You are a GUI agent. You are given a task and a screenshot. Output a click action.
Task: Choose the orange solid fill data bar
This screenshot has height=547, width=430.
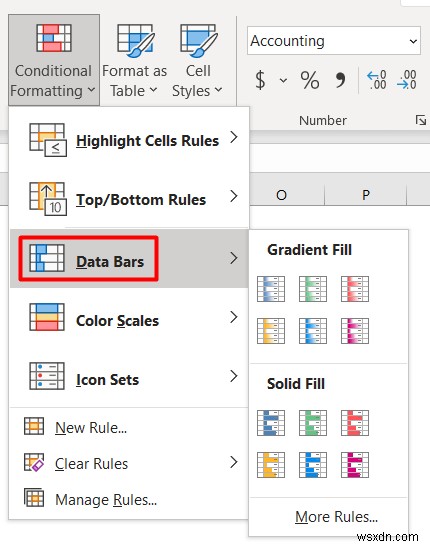[271, 465]
